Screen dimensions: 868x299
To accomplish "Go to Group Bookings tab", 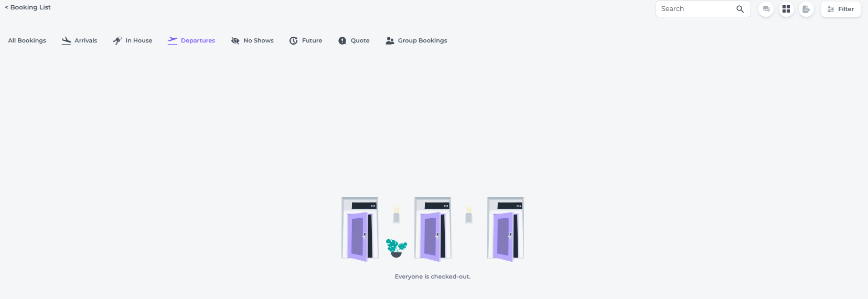I will point(423,40).
